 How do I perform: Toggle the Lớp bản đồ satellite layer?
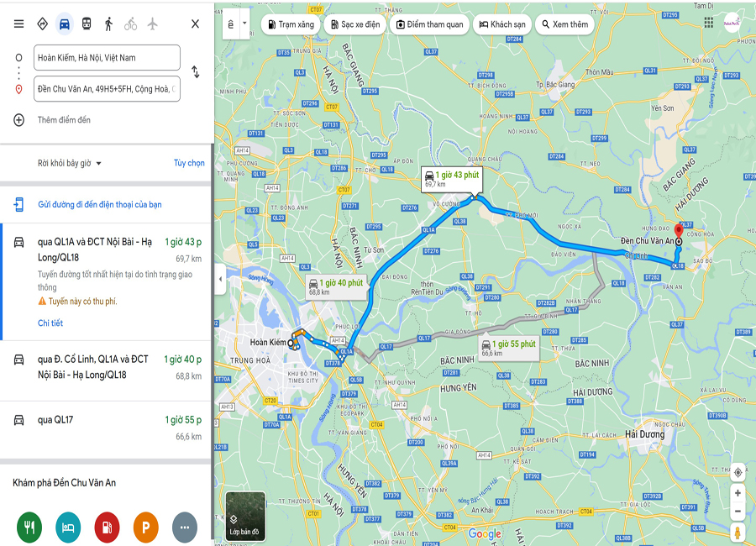(245, 516)
